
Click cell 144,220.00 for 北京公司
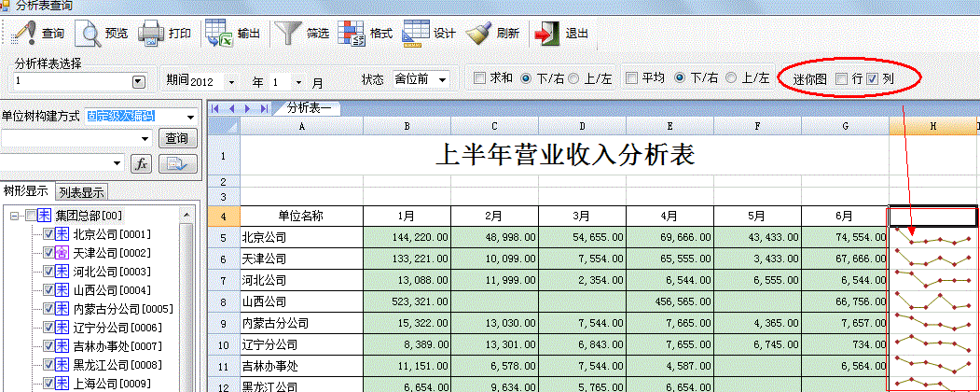407,238
